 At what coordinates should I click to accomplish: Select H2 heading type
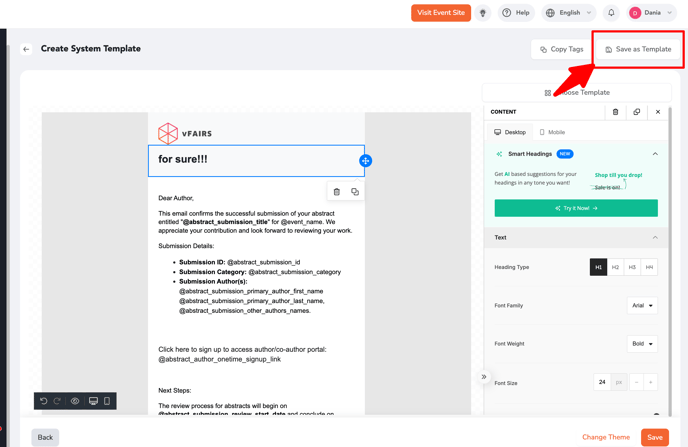615,267
